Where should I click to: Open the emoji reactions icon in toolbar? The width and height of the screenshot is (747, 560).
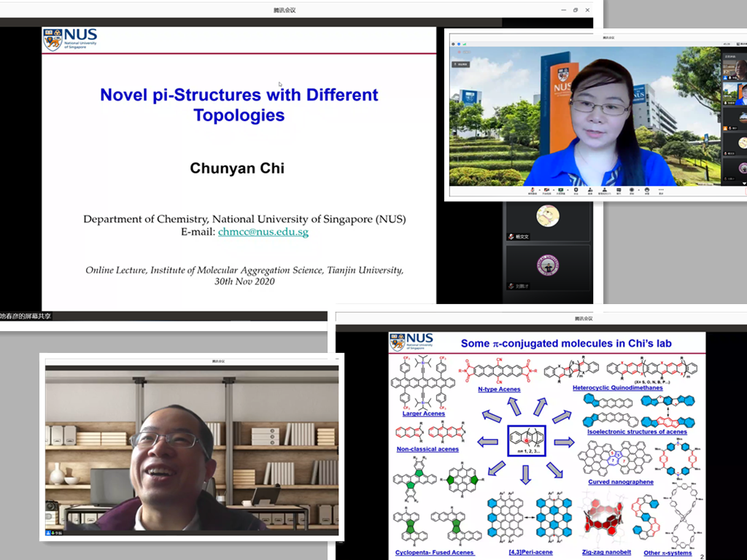(647, 190)
